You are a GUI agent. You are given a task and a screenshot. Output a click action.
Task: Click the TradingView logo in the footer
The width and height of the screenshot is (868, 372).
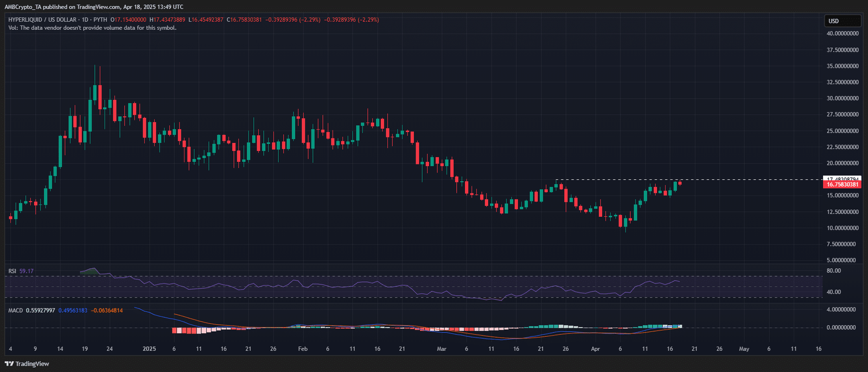pos(27,364)
